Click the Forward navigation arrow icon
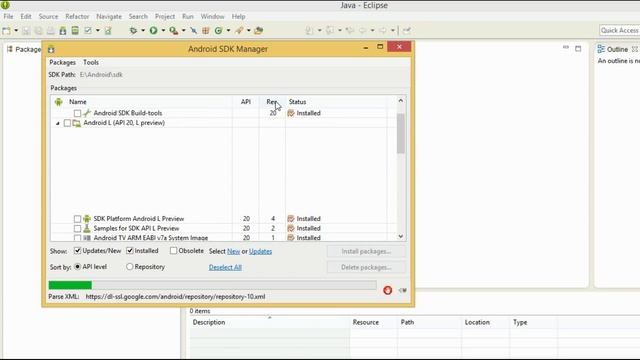Image resolution: width=640 pixels, height=360 pixels. pyautogui.click(x=383, y=31)
